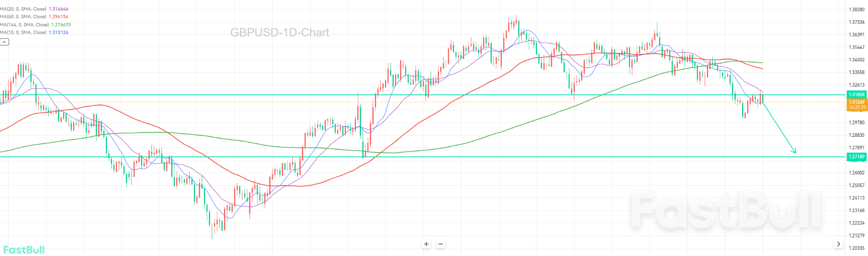
Task: Click the blue MA10 value 1.313126
Action: [58, 33]
